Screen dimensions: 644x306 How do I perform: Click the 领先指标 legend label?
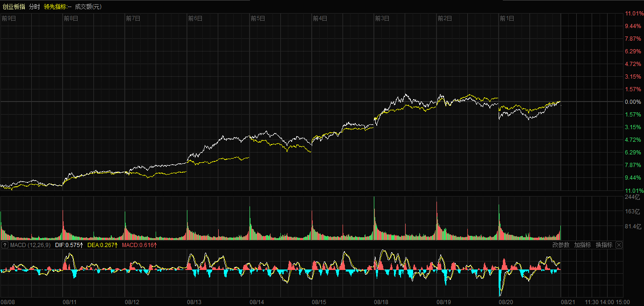pyautogui.click(x=57, y=7)
